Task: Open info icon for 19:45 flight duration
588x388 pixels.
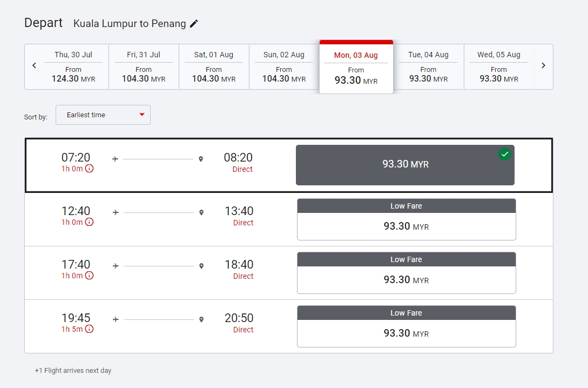Action: [90, 329]
